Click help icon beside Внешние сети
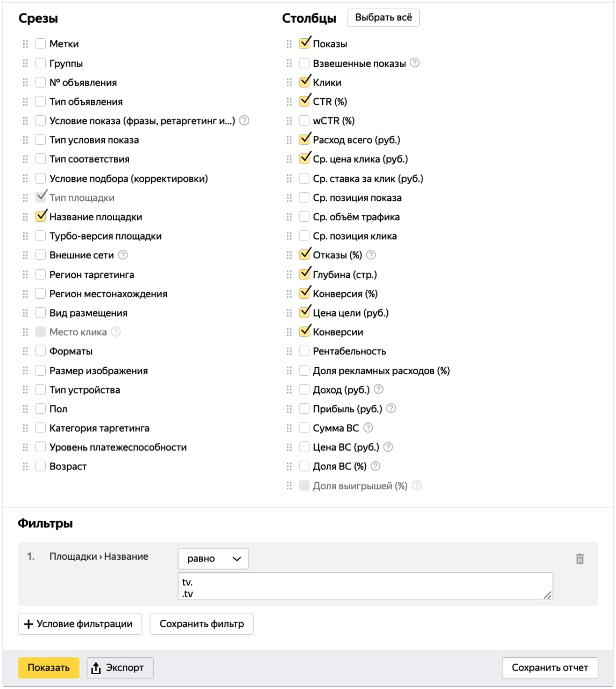This screenshot has height=689, width=616. tap(123, 255)
